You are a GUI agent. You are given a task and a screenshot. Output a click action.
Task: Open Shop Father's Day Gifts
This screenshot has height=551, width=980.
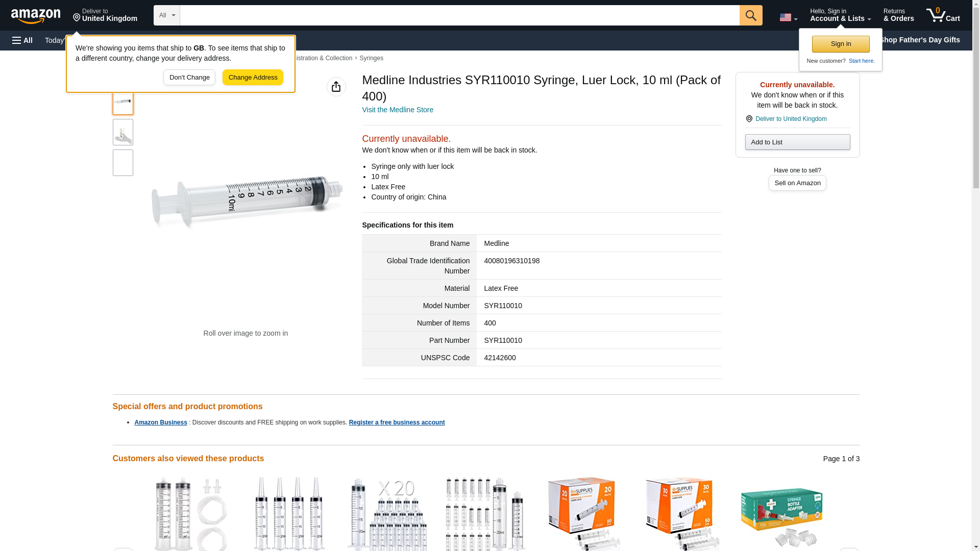point(919,40)
